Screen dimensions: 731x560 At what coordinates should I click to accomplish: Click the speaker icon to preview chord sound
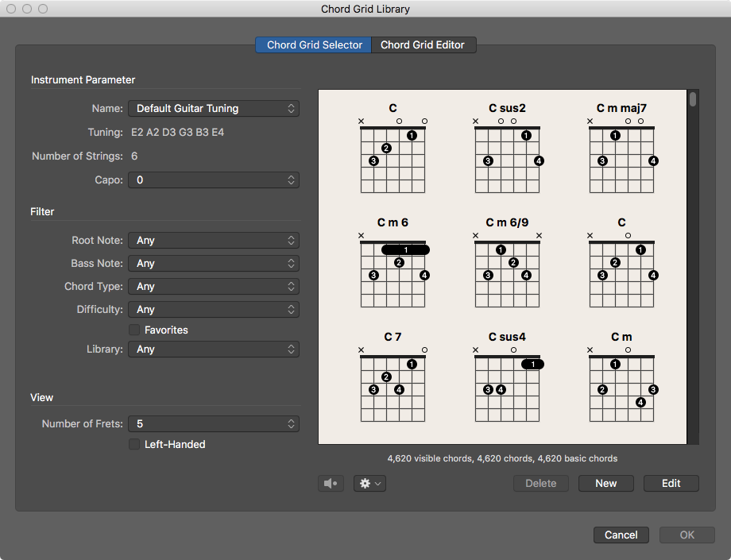331,483
